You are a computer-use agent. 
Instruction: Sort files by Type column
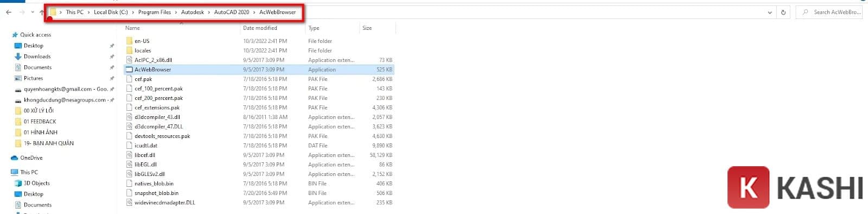click(x=314, y=28)
